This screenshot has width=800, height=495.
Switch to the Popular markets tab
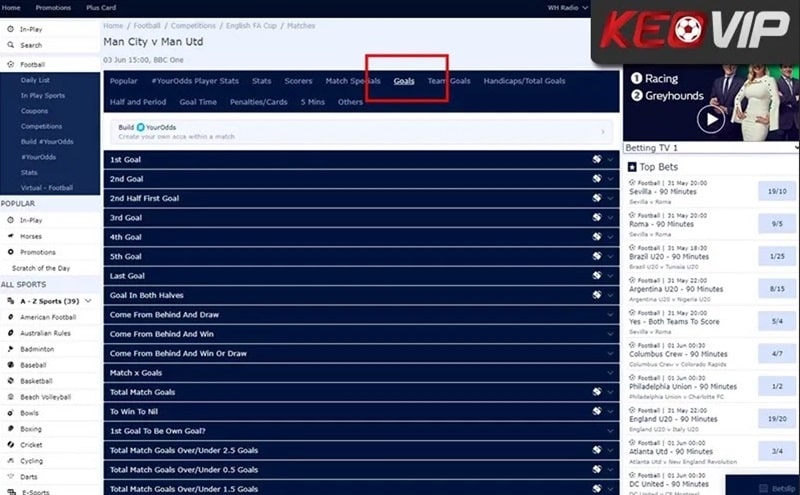(x=123, y=81)
